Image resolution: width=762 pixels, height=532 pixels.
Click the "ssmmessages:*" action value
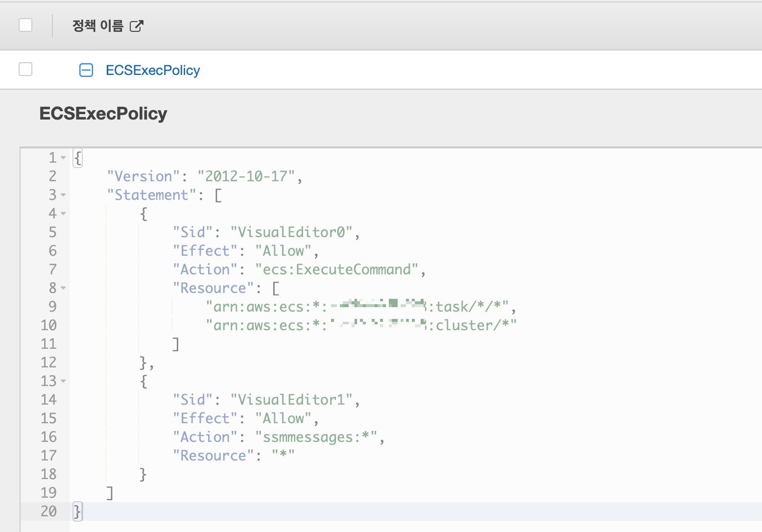[x=316, y=437]
